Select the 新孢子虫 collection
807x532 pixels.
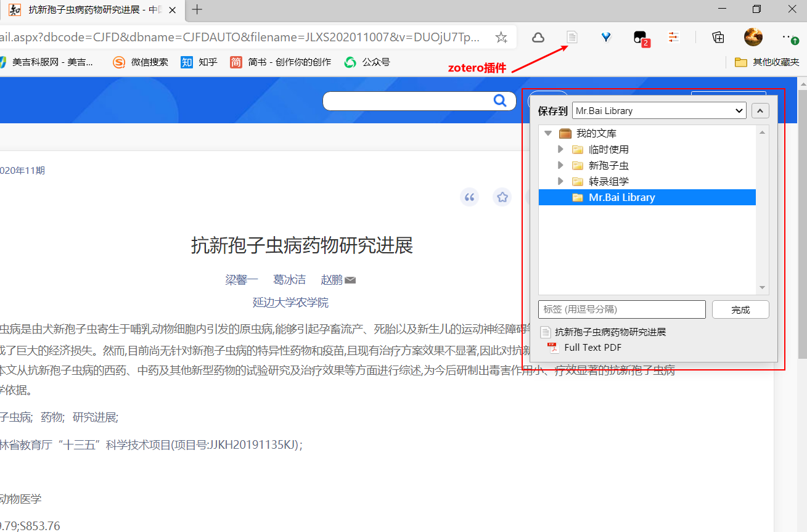point(608,165)
